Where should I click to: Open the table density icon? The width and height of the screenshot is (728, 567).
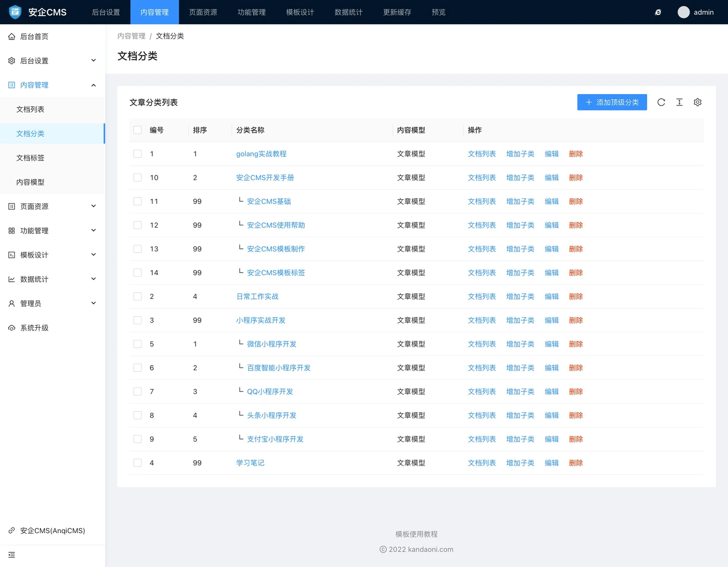679,102
